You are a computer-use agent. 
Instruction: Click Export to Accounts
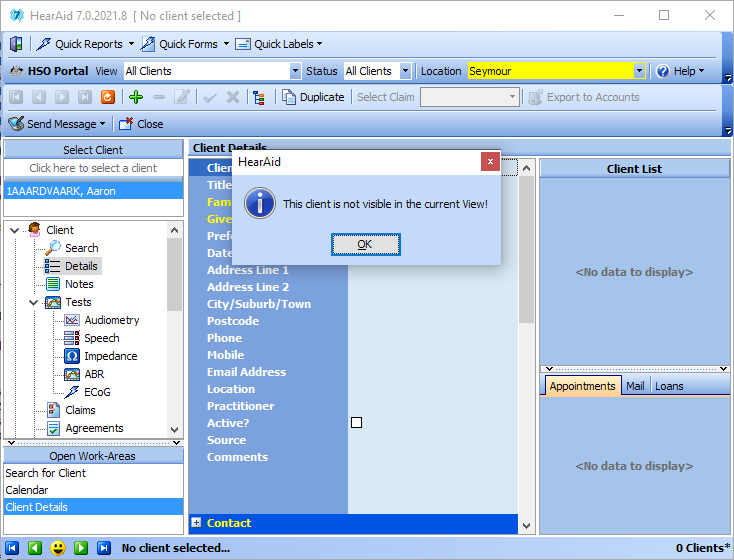584,97
